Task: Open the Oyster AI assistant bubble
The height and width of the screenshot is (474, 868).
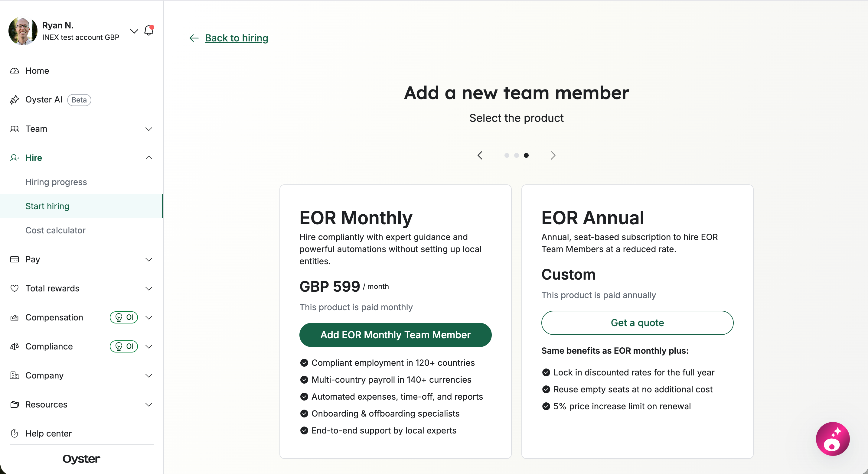Action: [833, 439]
